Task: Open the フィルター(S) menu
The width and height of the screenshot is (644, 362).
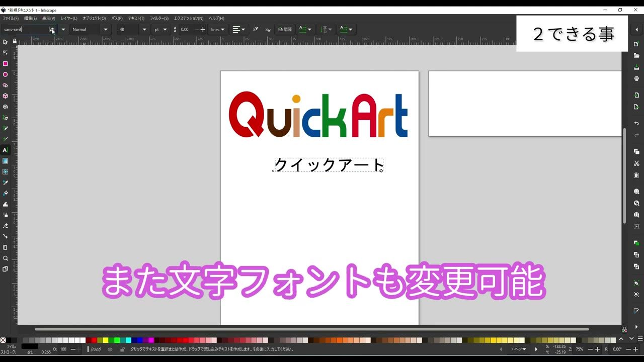Action: [x=159, y=19]
